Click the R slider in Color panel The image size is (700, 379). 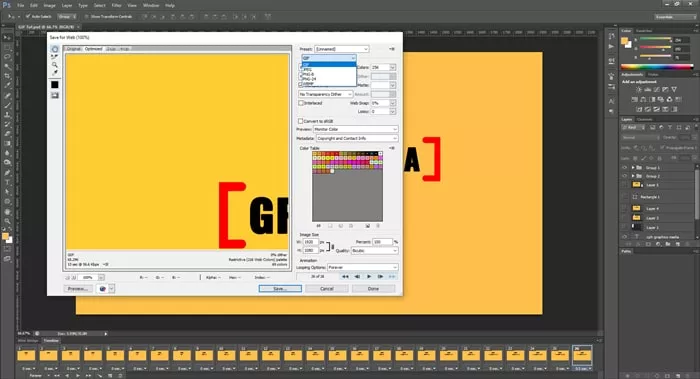(655, 40)
